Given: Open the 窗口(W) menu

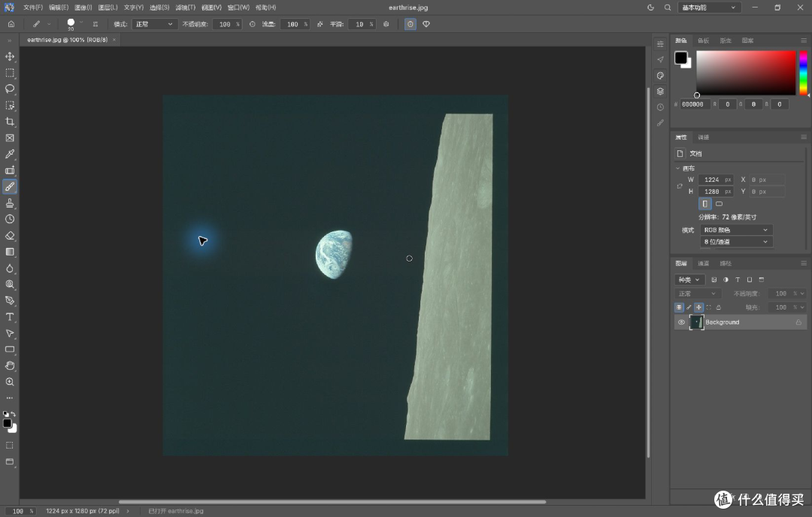Looking at the screenshot, I should 238,8.
